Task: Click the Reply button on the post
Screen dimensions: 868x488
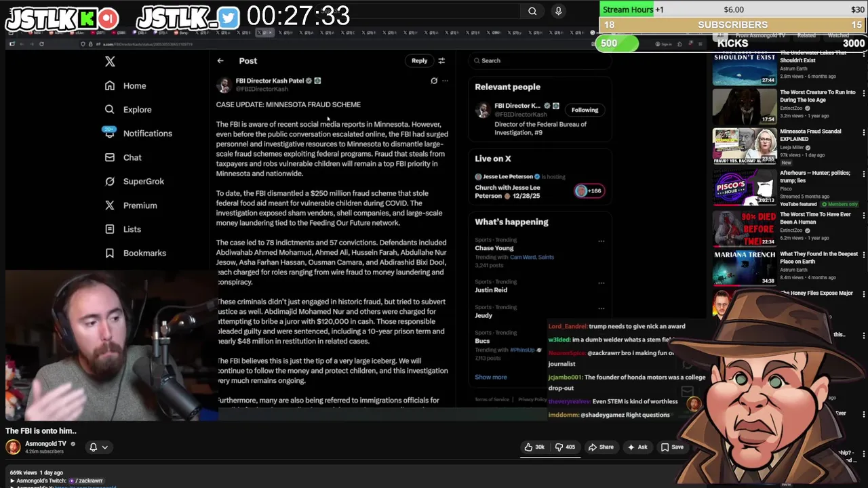Action: pos(419,61)
